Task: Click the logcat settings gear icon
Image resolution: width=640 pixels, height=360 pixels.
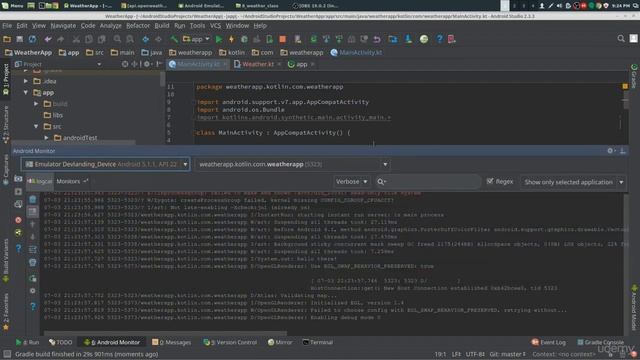Action: 33,291
